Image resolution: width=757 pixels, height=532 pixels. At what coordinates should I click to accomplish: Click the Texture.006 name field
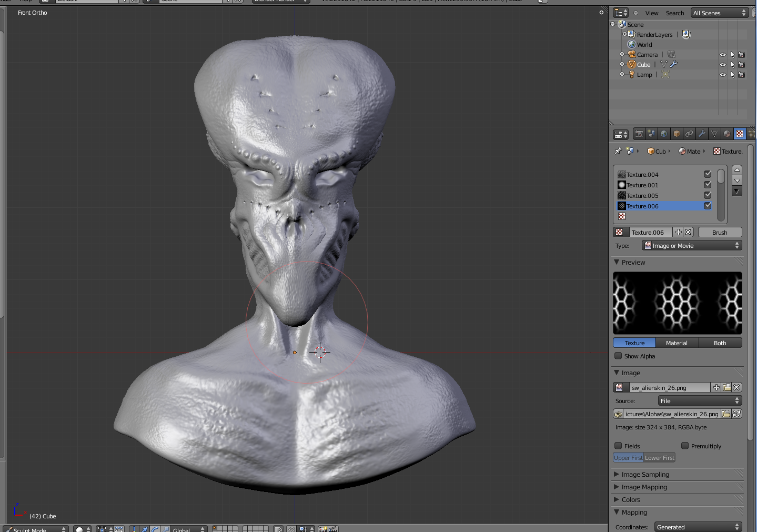651,232
